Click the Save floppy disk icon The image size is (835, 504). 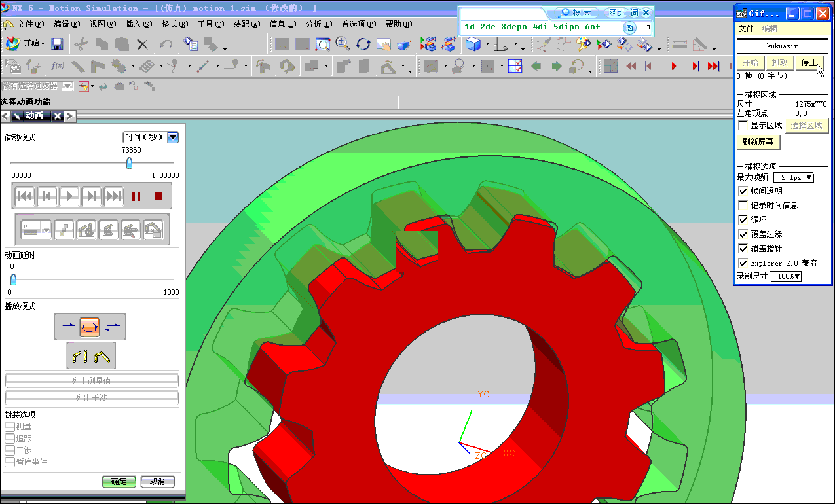pos(57,44)
